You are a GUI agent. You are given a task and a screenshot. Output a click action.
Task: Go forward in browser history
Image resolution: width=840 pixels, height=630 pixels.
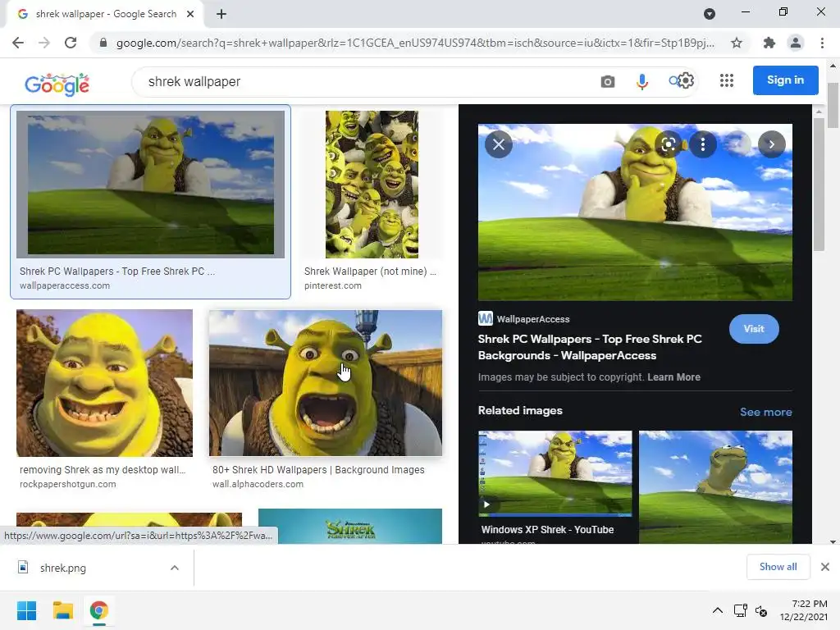(44, 43)
